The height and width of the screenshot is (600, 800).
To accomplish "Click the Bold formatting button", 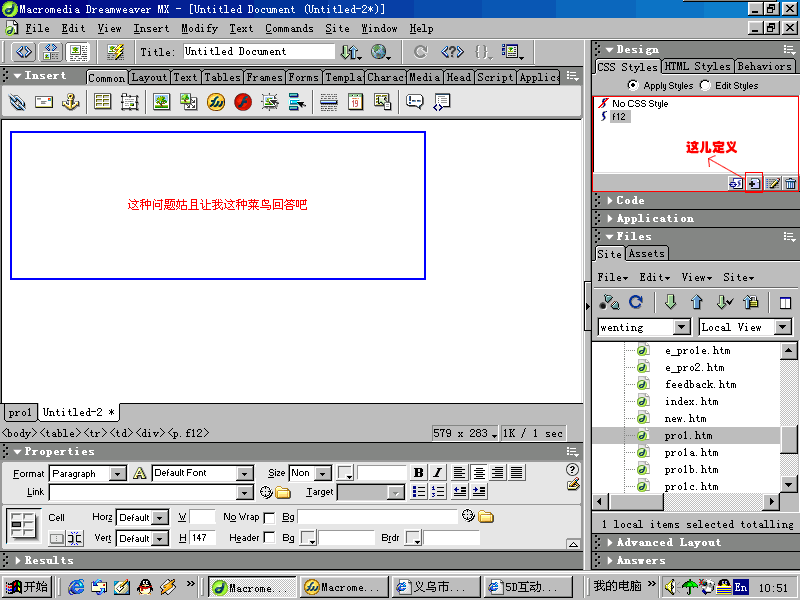I will [x=418, y=473].
